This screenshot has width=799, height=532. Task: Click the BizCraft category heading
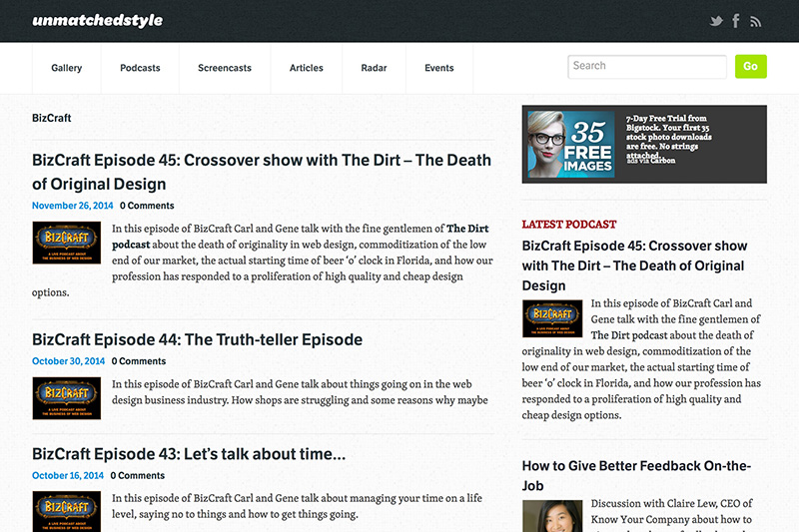52,118
